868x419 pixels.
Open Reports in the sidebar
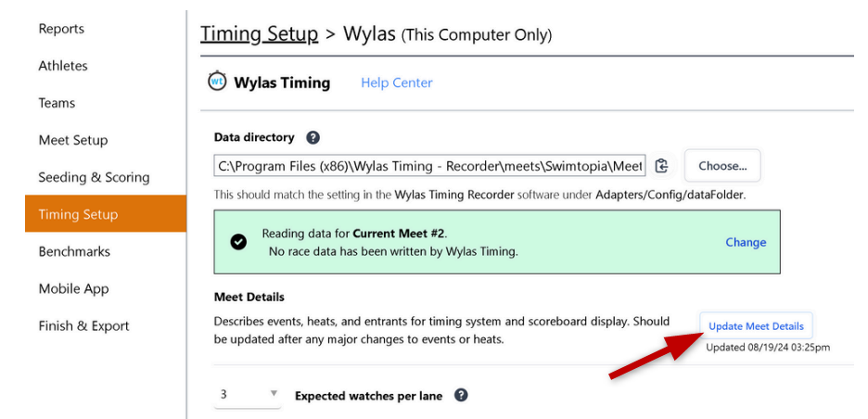point(61,29)
